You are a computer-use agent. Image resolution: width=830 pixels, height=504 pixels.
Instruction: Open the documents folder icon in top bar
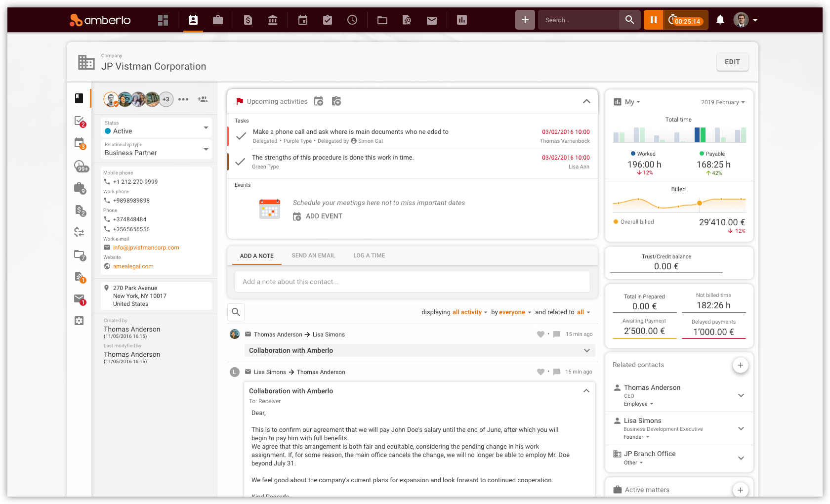382,20
